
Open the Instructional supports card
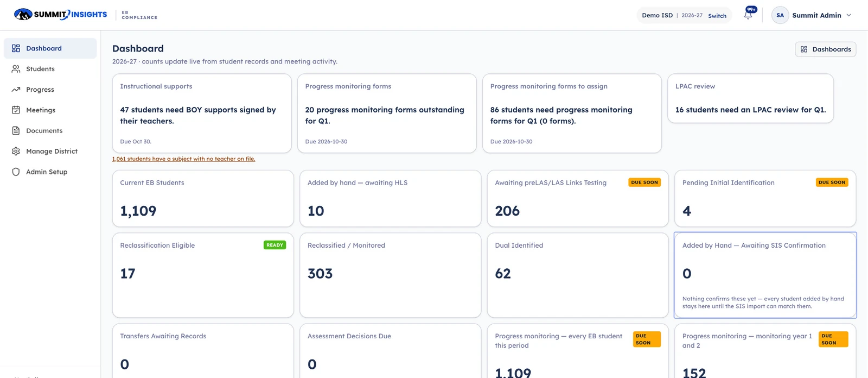[x=202, y=114]
